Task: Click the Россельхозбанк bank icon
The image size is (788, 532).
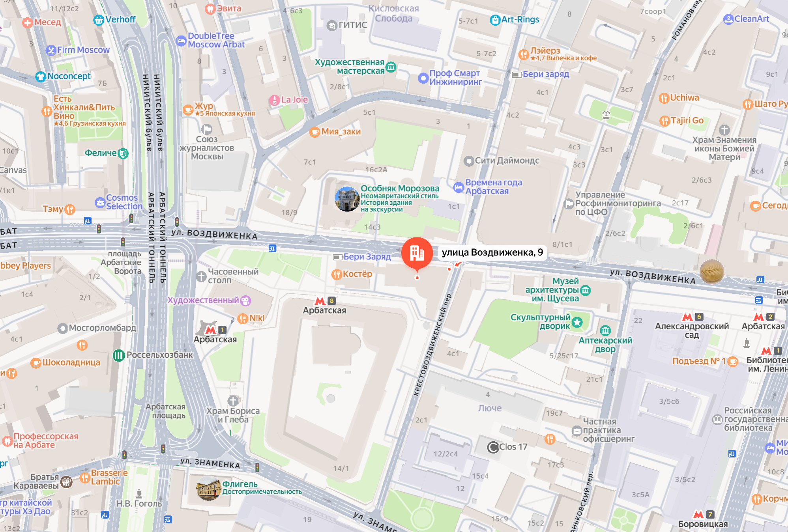Action: (x=119, y=355)
